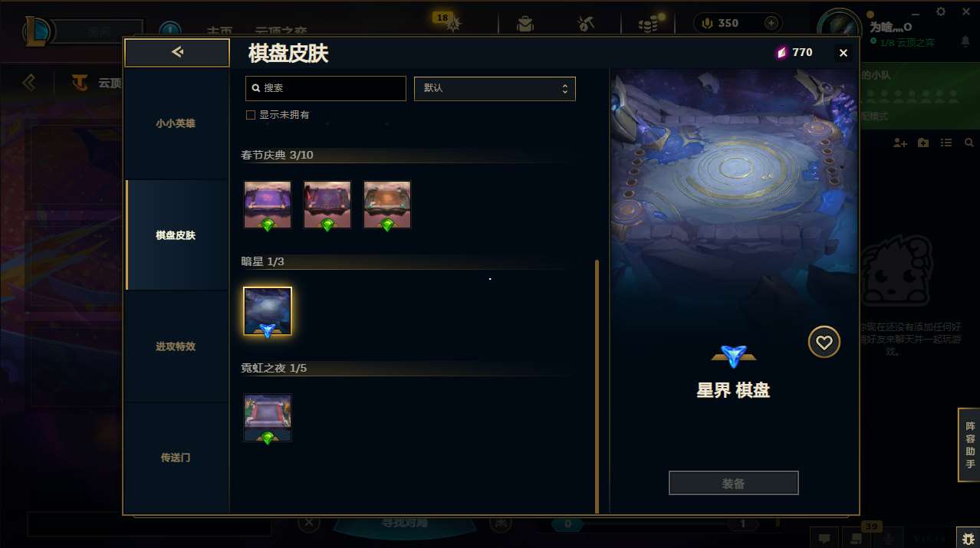980x548 pixels.
Task: Add Astral arena to favorites heart
Action: point(824,343)
